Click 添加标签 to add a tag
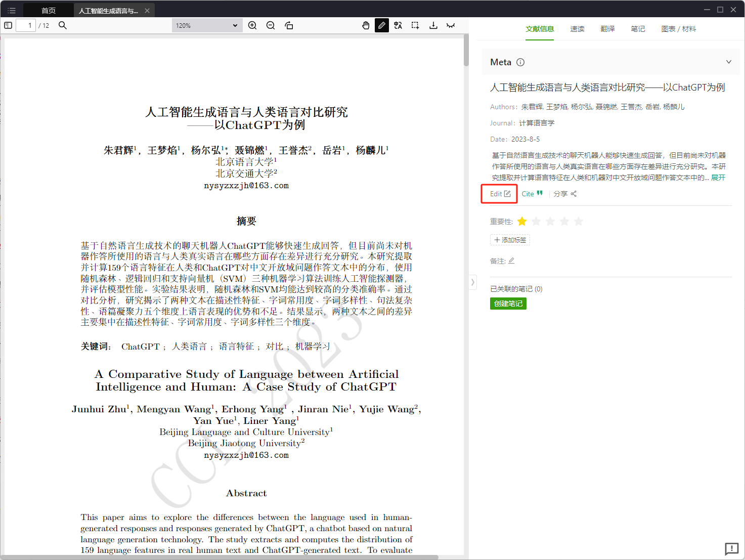745x560 pixels. (510, 240)
